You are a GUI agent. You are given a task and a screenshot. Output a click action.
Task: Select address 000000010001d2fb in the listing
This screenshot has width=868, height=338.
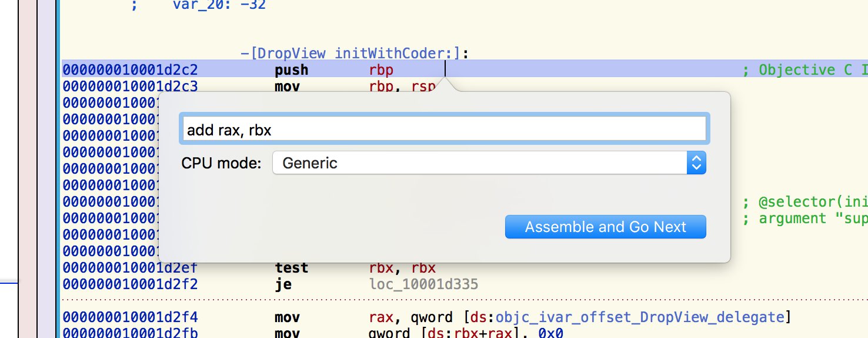tap(131, 333)
